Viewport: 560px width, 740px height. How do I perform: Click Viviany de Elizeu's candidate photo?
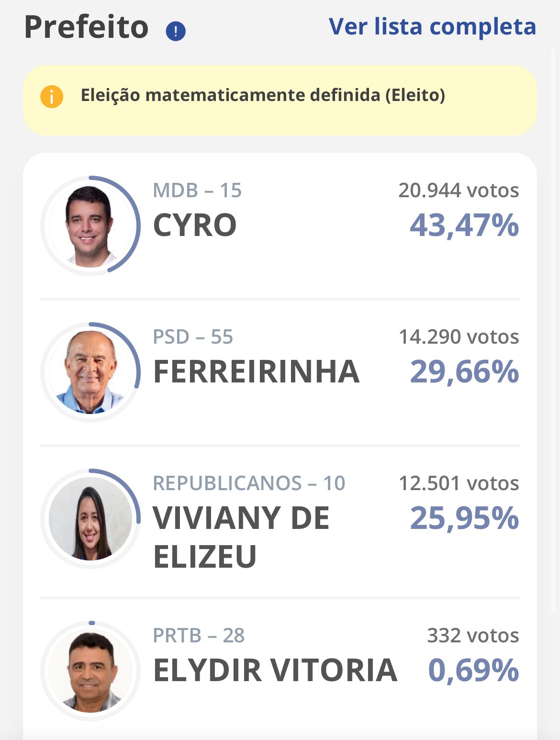(90, 518)
